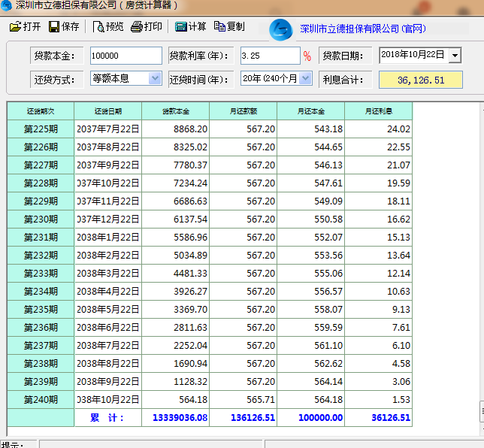This screenshot has height=448, width=484.
Task: Click the 贷款本金 column header
Action: [176, 111]
